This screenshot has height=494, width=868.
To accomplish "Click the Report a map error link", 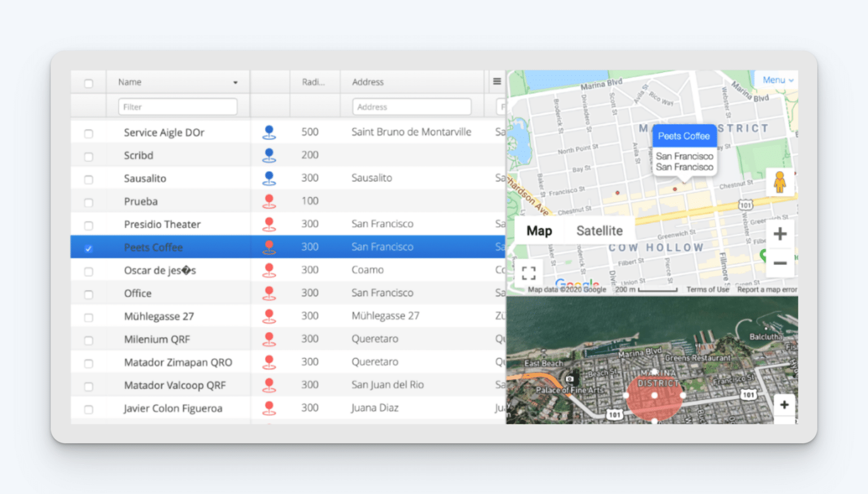I will (766, 289).
